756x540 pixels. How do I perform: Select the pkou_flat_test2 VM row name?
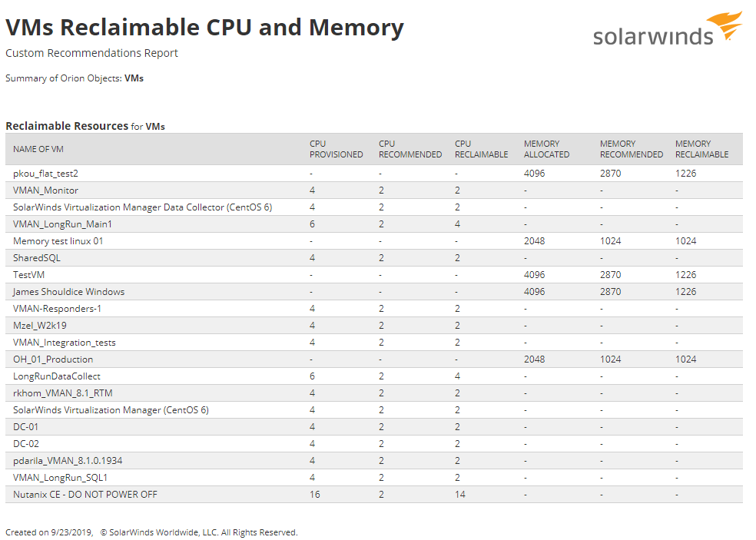click(45, 174)
